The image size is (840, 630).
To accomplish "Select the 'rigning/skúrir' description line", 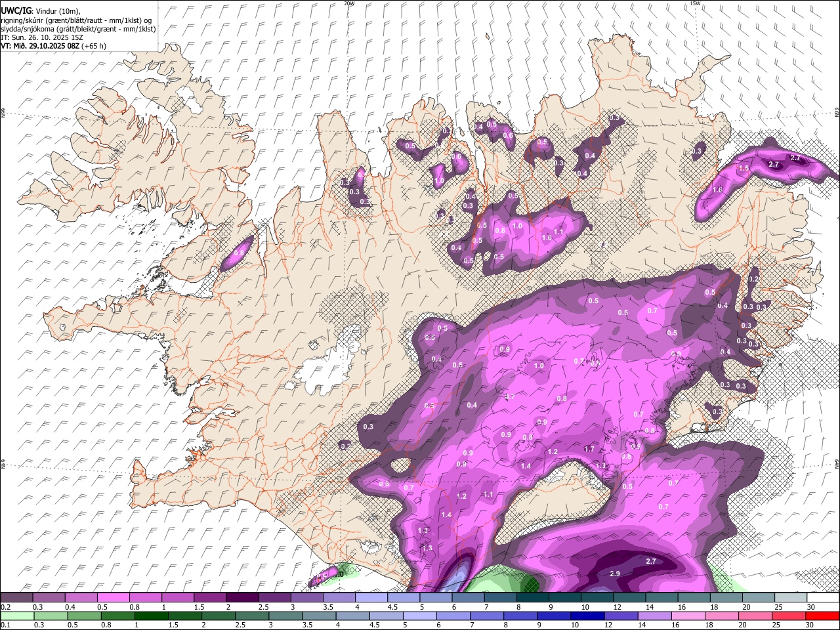I will tap(76, 20).
